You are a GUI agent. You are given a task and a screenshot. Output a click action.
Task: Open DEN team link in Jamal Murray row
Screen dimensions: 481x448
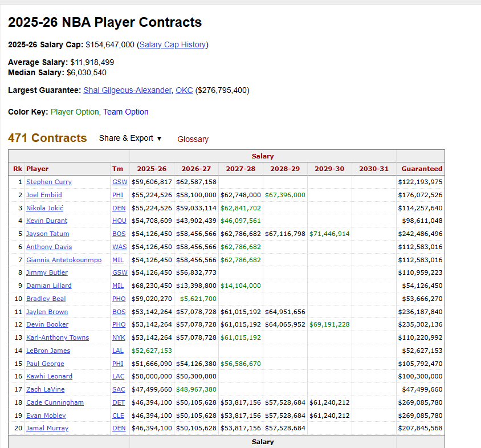click(119, 428)
